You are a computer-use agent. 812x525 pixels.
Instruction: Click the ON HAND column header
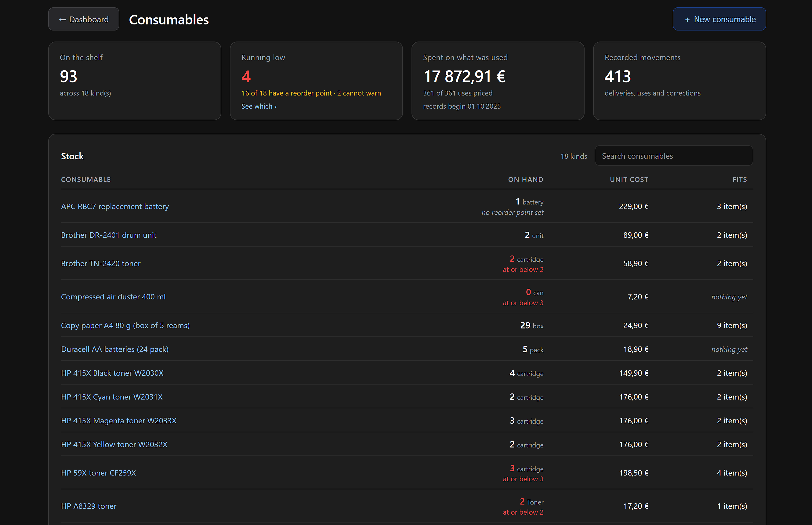(x=526, y=179)
